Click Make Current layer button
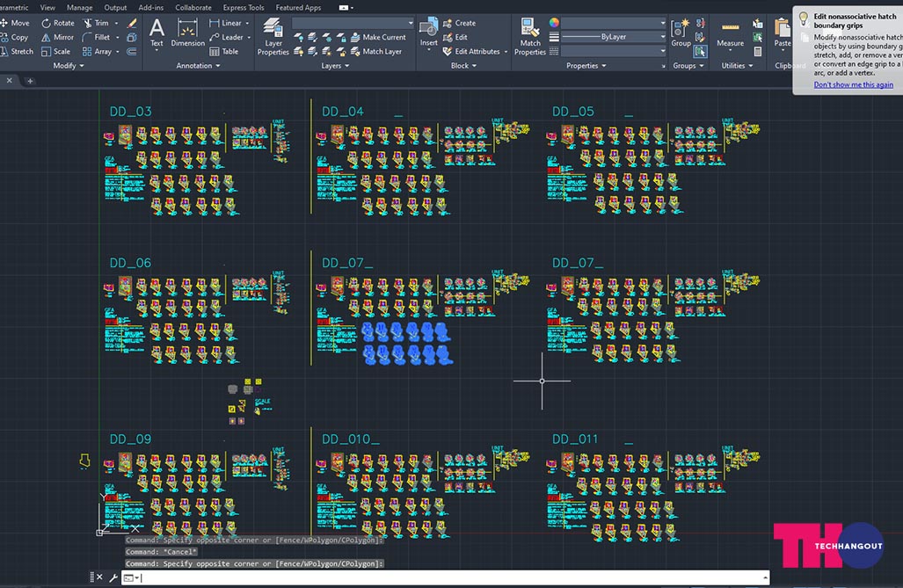Image resolution: width=903 pixels, height=588 pixels. (x=378, y=38)
